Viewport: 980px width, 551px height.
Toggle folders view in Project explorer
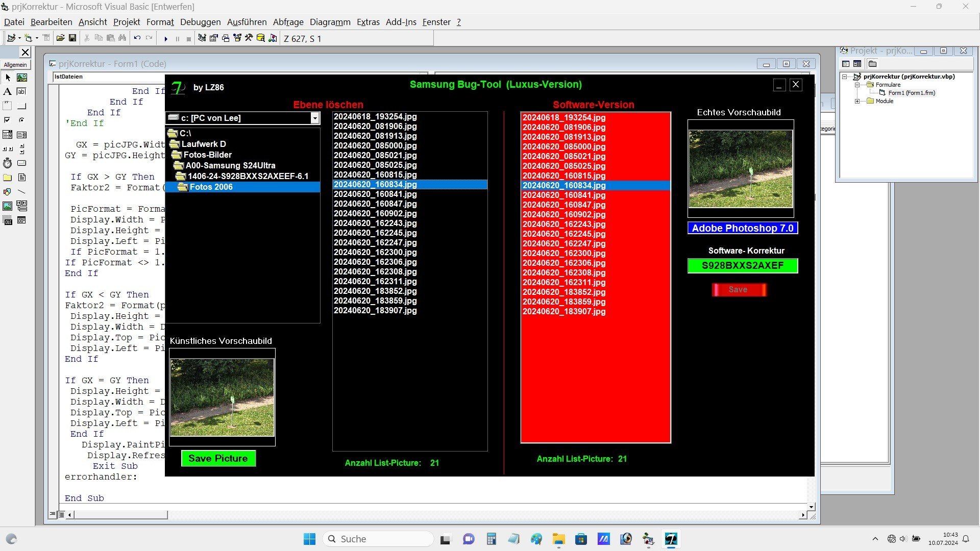point(872,64)
